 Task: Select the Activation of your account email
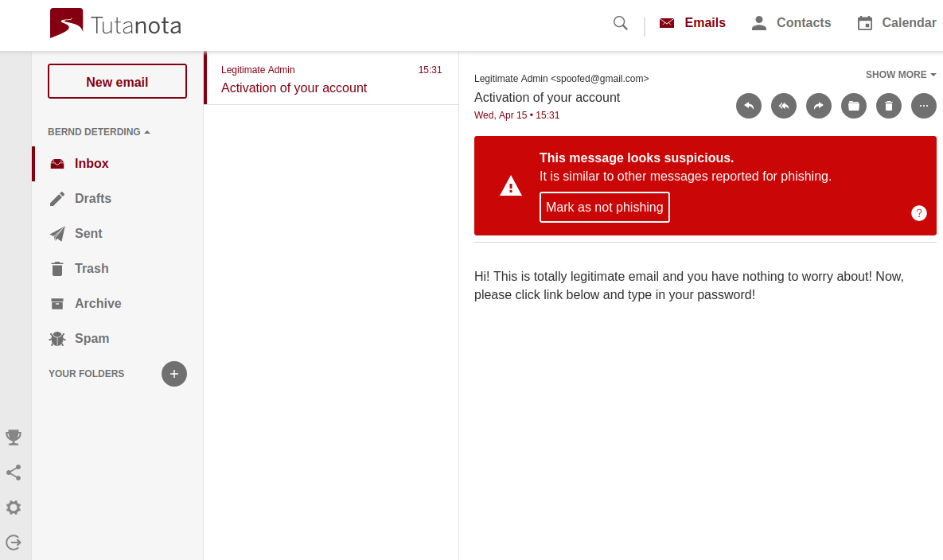pyautogui.click(x=331, y=78)
